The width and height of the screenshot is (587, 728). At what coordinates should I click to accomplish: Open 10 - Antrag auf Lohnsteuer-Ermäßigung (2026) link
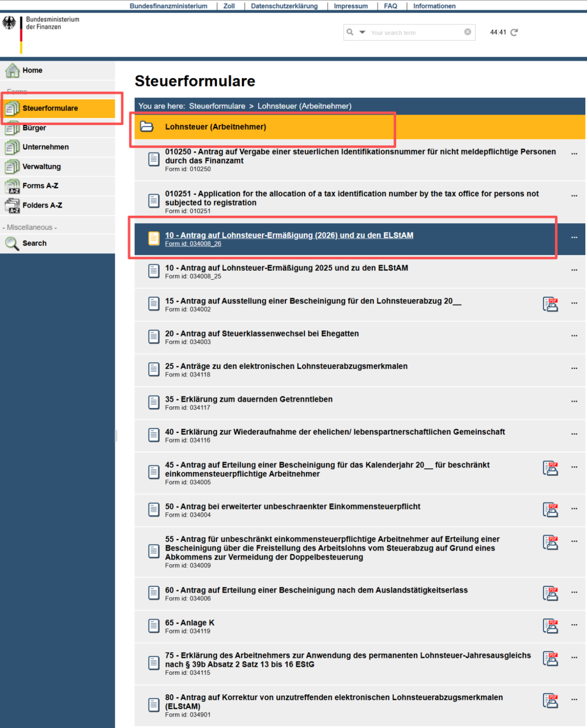pyautogui.click(x=289, y=235)
